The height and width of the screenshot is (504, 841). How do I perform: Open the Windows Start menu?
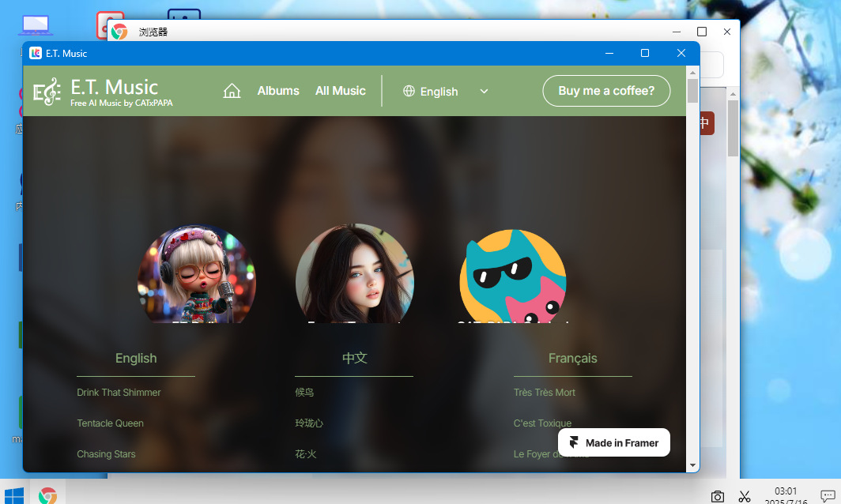[x=14, y=495]
